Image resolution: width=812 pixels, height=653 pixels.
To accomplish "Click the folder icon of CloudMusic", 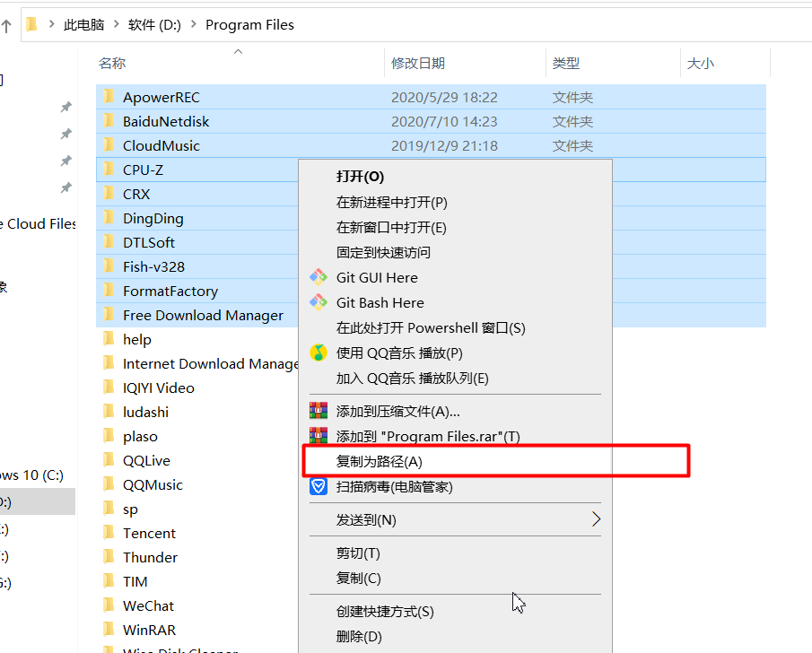I will [109, 145].
